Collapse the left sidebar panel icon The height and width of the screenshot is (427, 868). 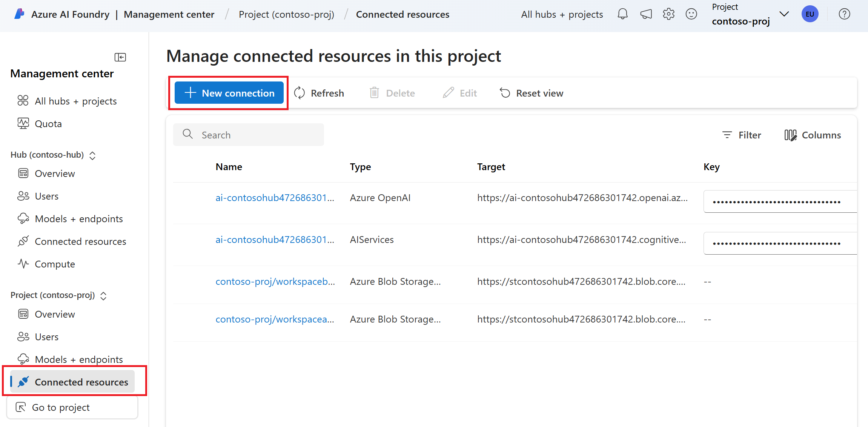coord(120,57)
